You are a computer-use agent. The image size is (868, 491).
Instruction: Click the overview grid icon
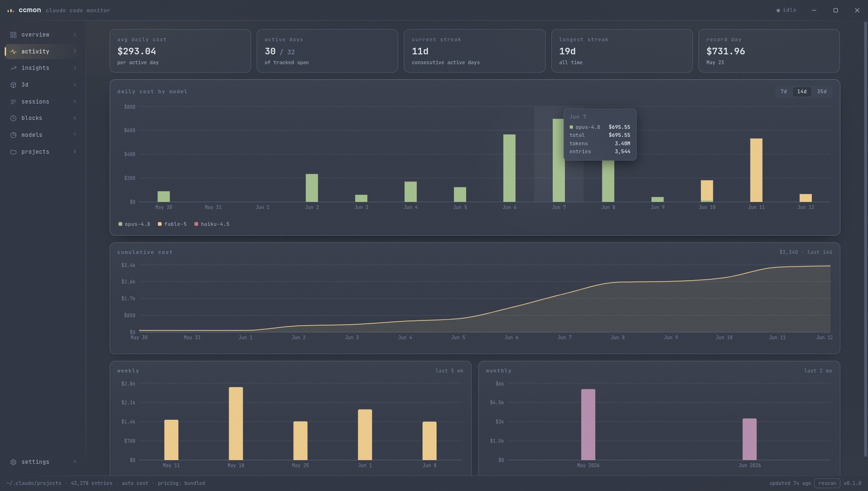(13, 35)
